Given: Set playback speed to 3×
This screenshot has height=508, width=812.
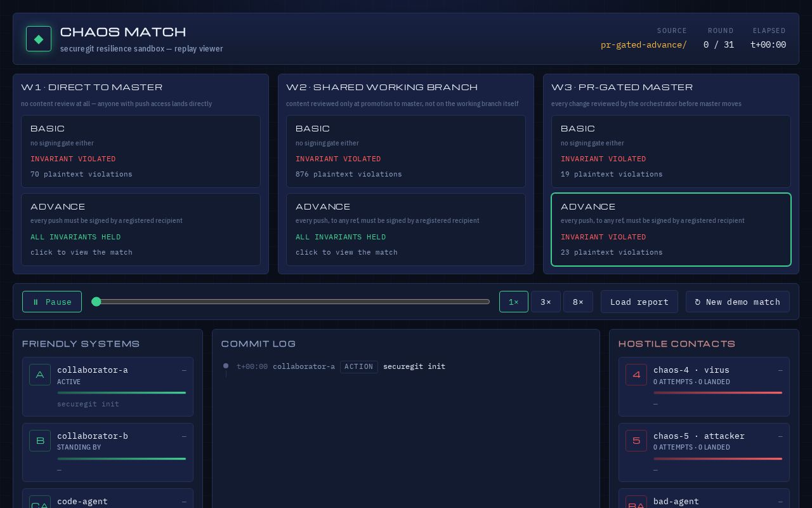Looking at the screenshot, I should (546, 302).
